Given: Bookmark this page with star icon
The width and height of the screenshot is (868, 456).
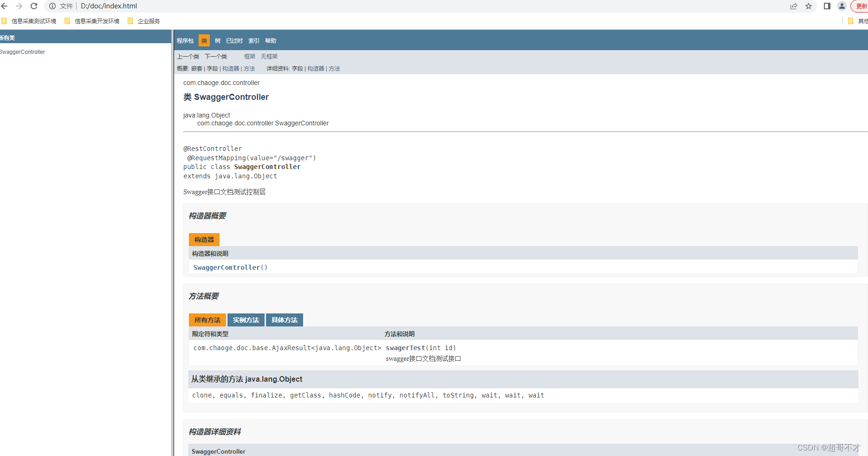Looking at the screenshot, I should 809,6.
